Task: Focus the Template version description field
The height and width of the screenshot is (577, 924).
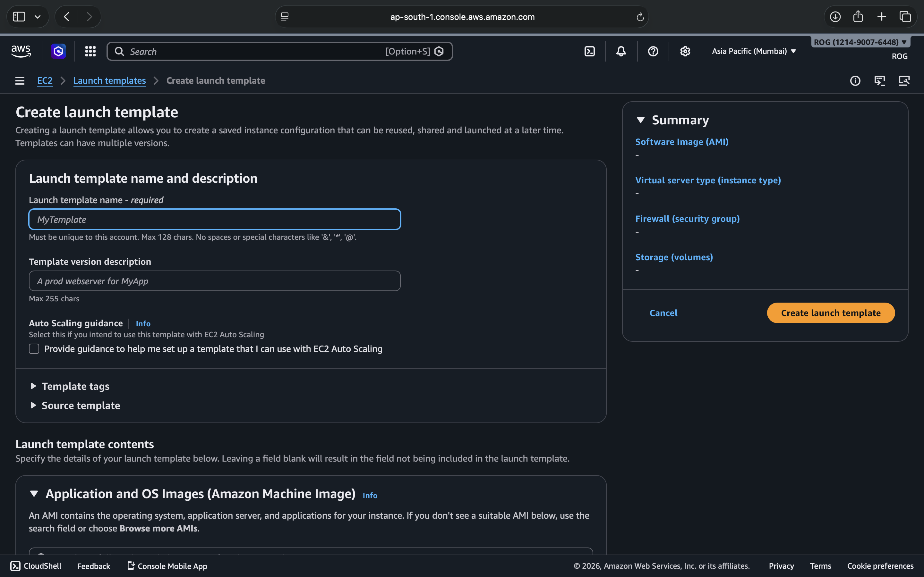Action: [x=215, y=281]
